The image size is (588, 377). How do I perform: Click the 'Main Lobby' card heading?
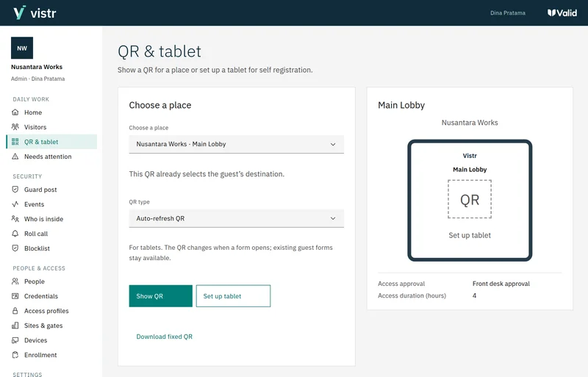click(401, 105)
